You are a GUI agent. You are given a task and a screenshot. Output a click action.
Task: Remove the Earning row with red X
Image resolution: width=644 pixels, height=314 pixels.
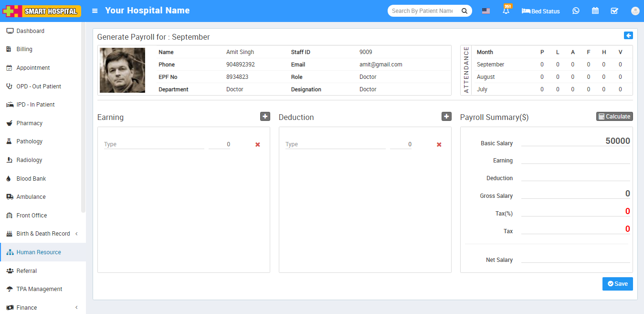(x=258, y=144)
